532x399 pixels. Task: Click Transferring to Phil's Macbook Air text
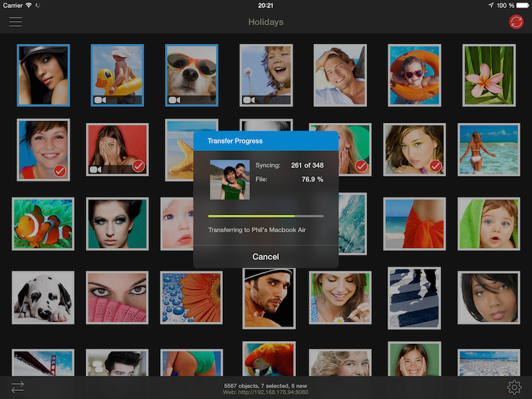[257, 229]
